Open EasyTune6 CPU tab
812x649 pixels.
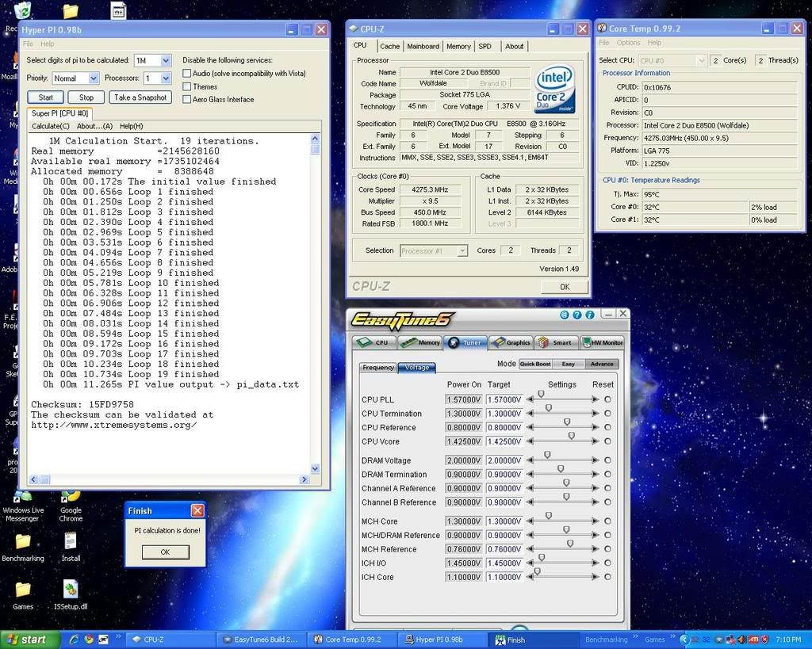pyautogui.click(x=374, y=342)
